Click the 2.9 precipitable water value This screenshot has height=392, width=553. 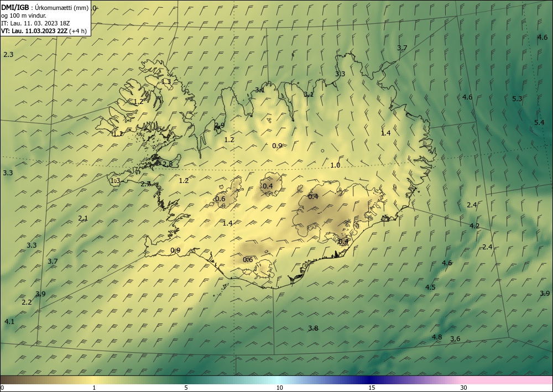[220, 125]
